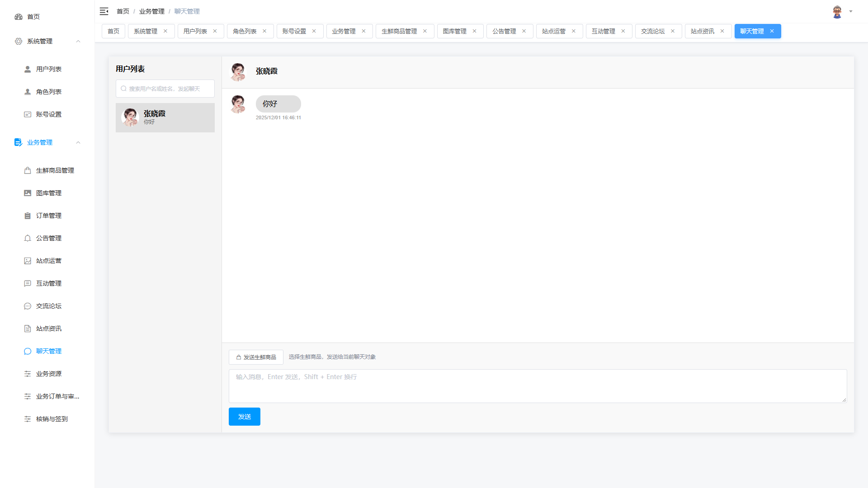This screenshot has height=488, width=868.
Task: Click the 发送 button
Action: pos(245,417)
